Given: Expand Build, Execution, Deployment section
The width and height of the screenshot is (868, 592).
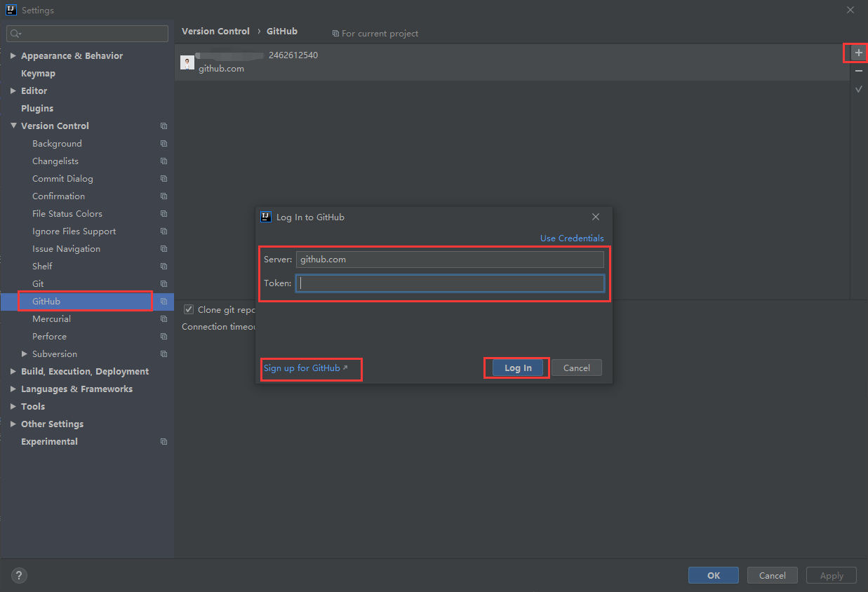Looking at the screenshot, I should 13,372.
